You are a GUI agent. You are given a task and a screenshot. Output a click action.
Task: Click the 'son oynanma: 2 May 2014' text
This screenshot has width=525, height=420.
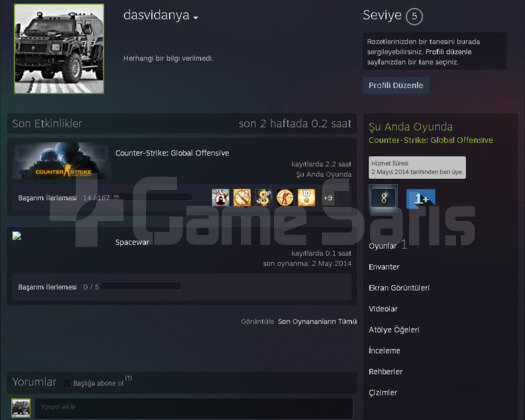click(307, 264)
